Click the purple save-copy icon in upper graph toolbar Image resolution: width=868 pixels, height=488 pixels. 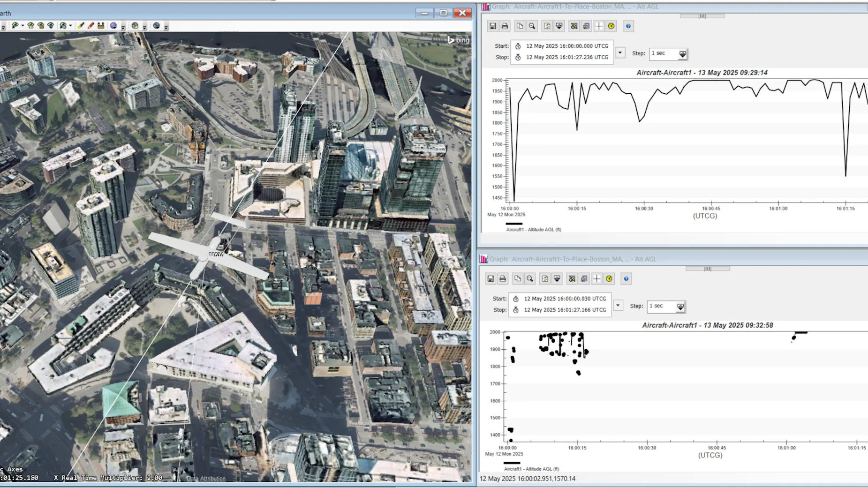coord(586,26)
